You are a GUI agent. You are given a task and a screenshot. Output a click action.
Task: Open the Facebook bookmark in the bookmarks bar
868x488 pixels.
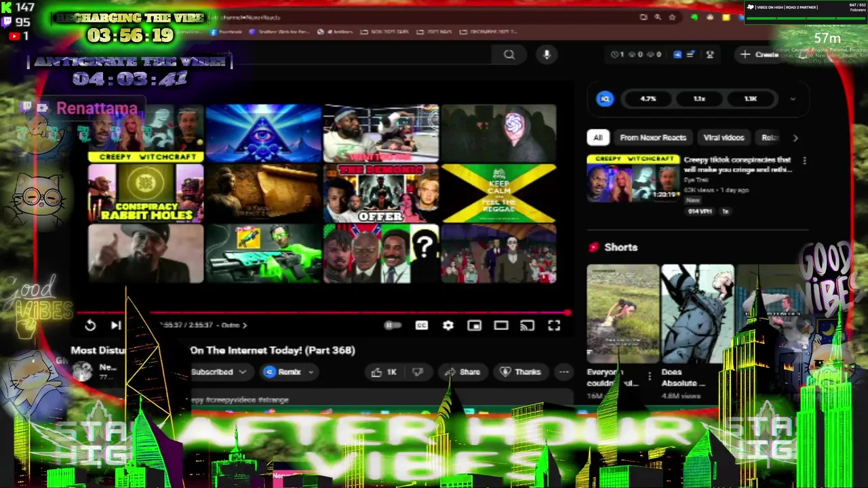(x=227, y=32)
